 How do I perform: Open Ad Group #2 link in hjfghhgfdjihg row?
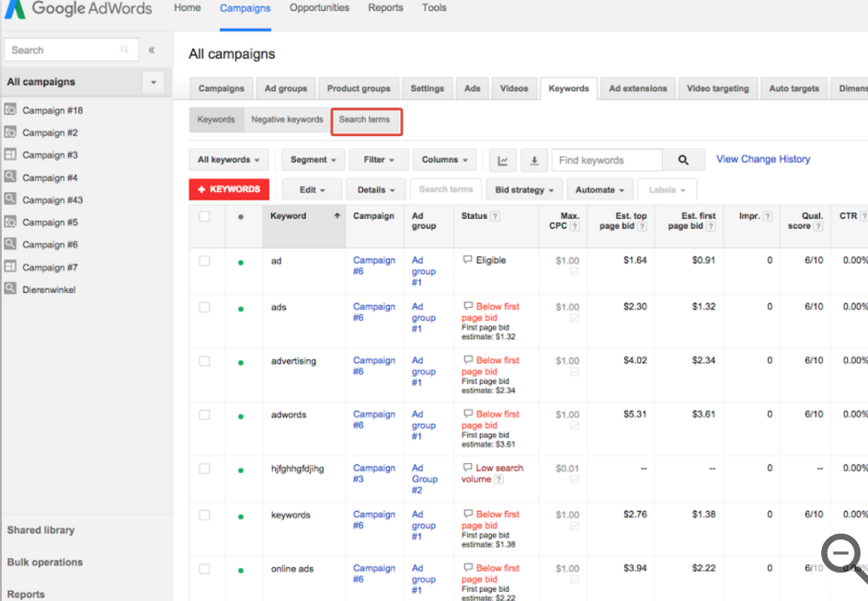425,480
